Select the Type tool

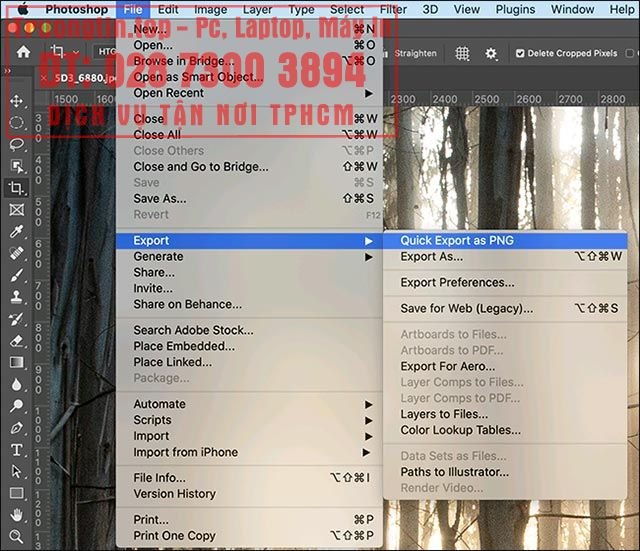tap(16, 450)
